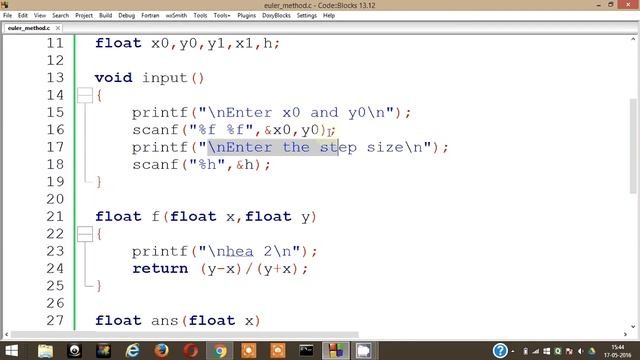Screen dimensions: 640x360
Task: Open the red swirl app taskbar icon
Action: pyautogui.click(x=191, y=351)
